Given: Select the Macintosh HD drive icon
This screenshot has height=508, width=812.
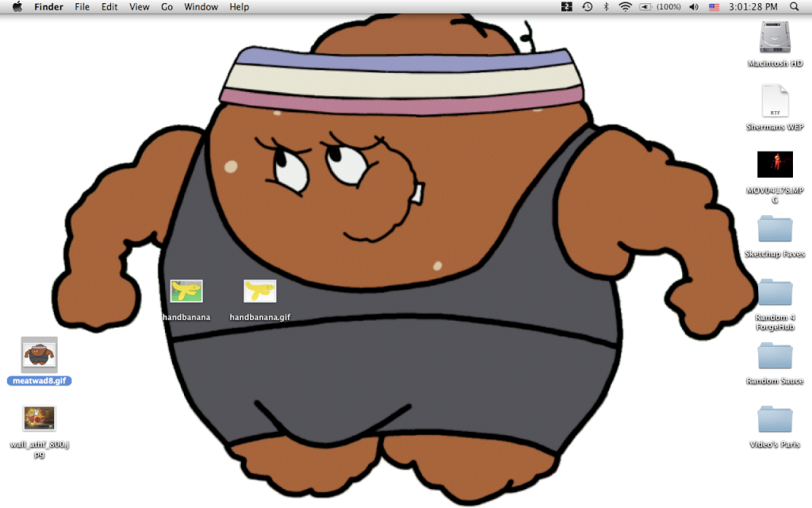Looking at the screenshot, I should (x=775, y=37).
